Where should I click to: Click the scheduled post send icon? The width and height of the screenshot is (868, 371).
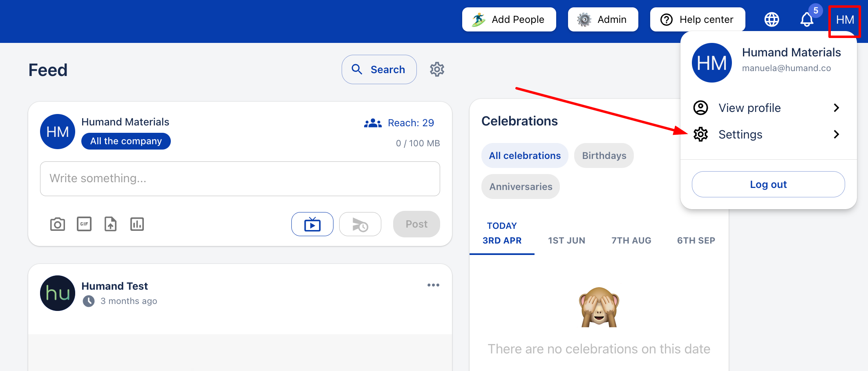[x=360, y=224]
